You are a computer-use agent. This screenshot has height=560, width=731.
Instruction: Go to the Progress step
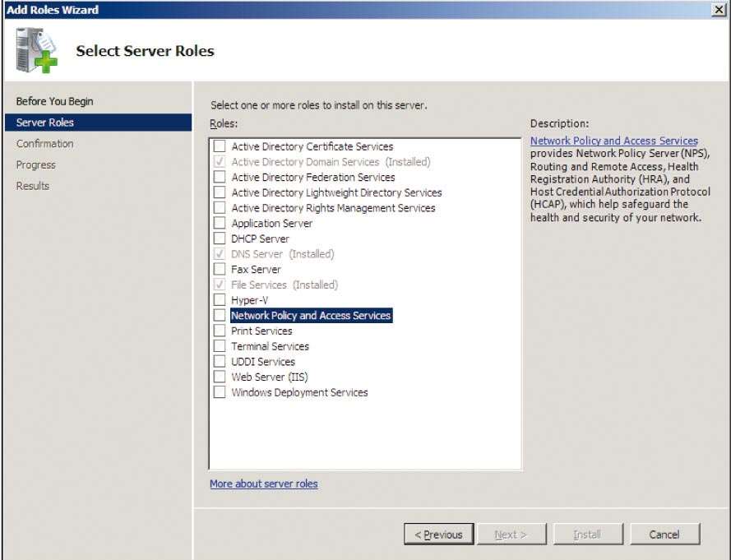[35, 164]
